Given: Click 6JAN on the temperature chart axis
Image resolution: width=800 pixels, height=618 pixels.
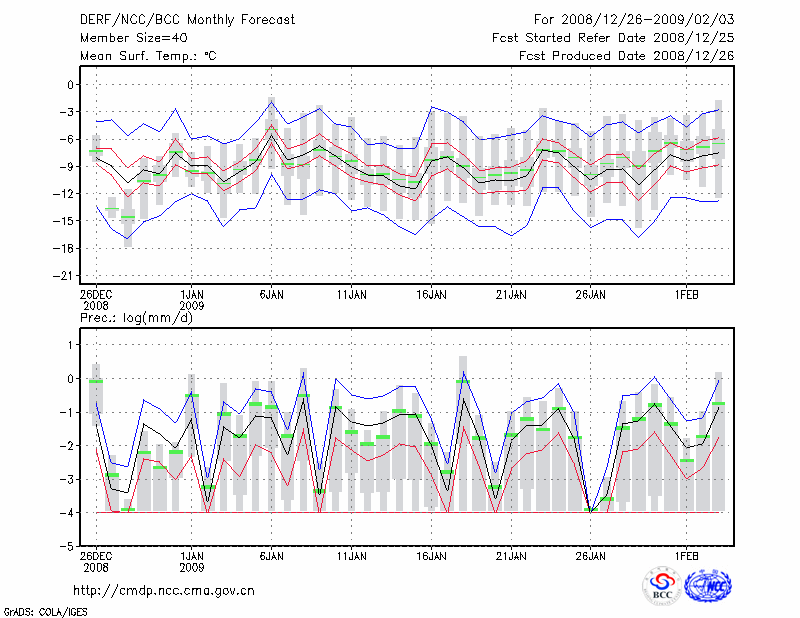Looking at the screenshot, I should point(271,295).
